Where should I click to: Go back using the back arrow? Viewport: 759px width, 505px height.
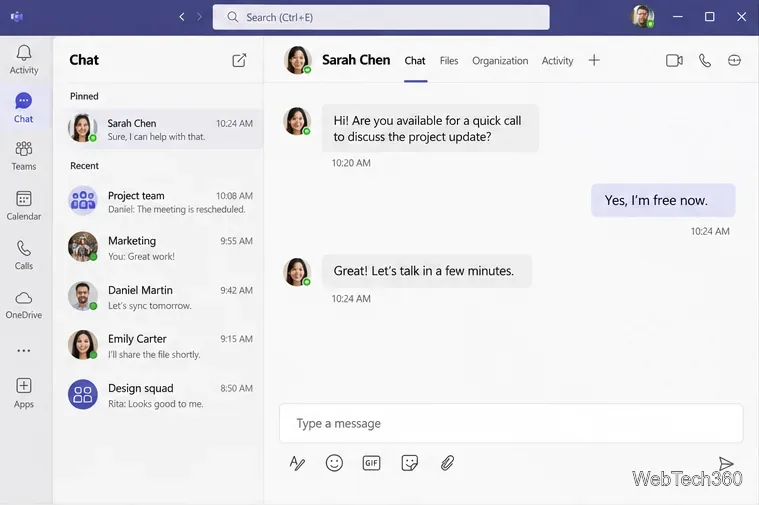[182, 17]
